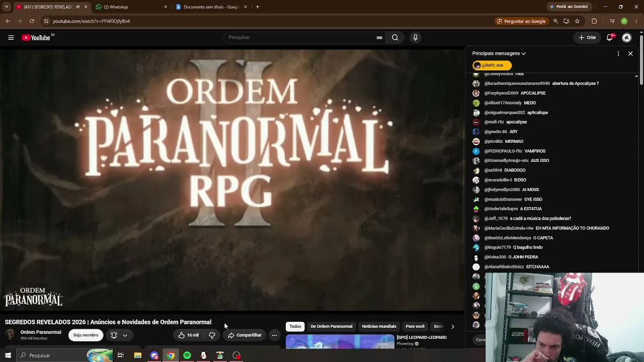The height and width of the screenshot is (362, 644).
Task: Click the @Refri_exe chat chip
Action: pos(492,65)
